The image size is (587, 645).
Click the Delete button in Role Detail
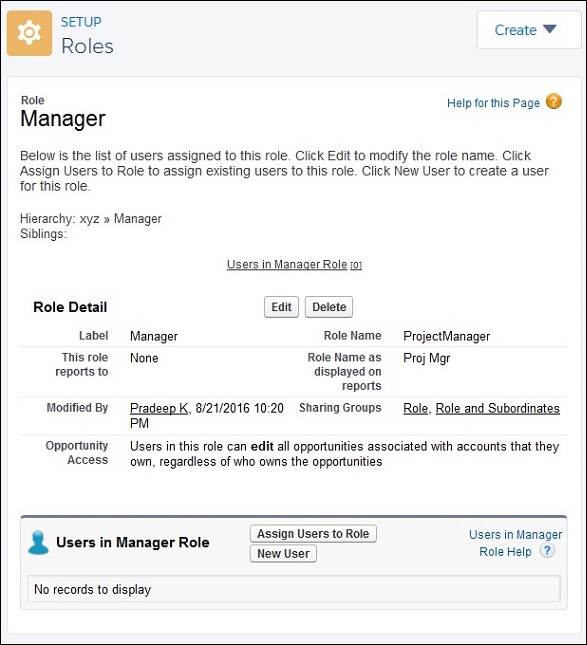[329, 307]
